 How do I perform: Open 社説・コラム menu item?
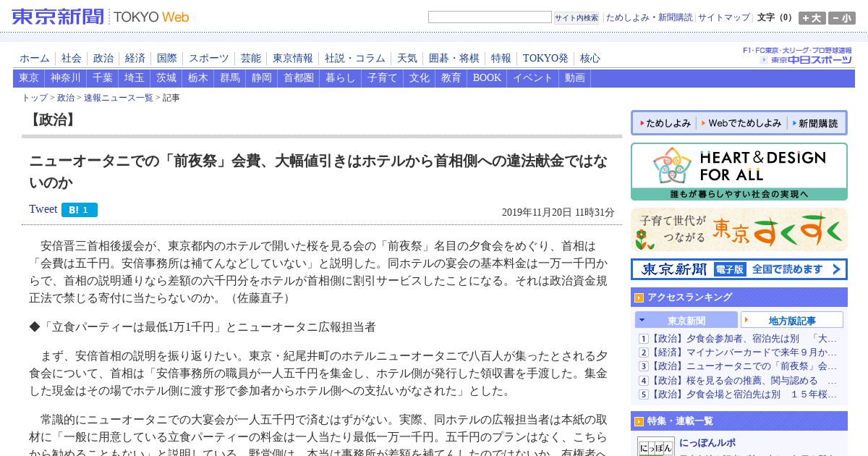click(355, 59)
